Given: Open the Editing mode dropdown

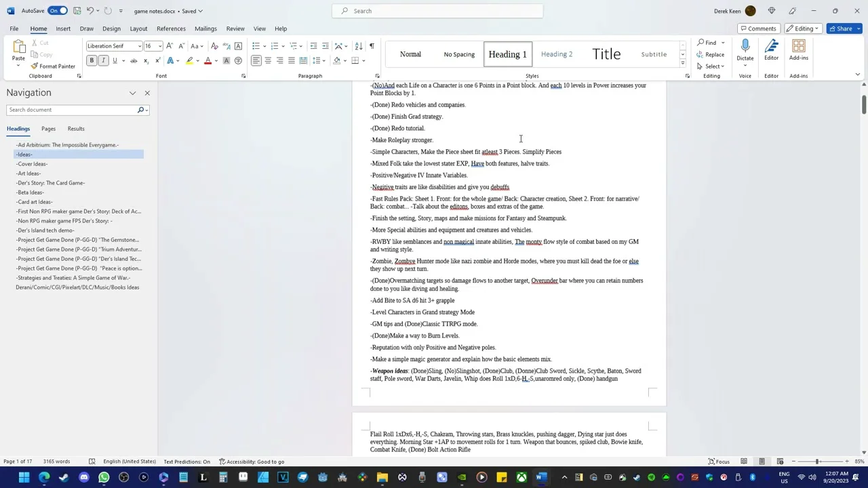Looking at the screenshot, I should (804, 28).
